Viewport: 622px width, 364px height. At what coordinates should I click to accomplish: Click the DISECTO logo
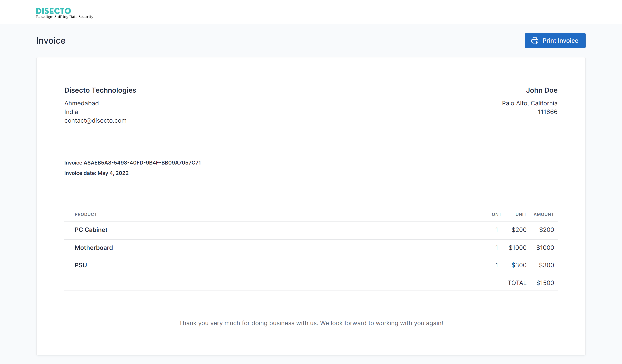(x=53, y=11)
